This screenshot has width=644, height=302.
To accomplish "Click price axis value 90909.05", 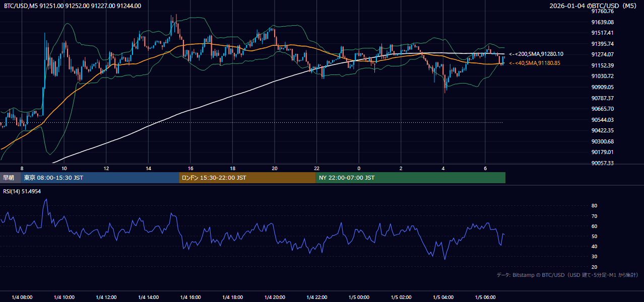I will pyautogui.click(x=602, y=87).
